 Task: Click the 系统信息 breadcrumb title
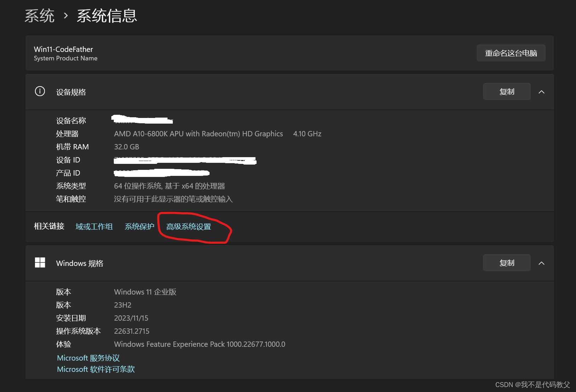tap(107, 16)
